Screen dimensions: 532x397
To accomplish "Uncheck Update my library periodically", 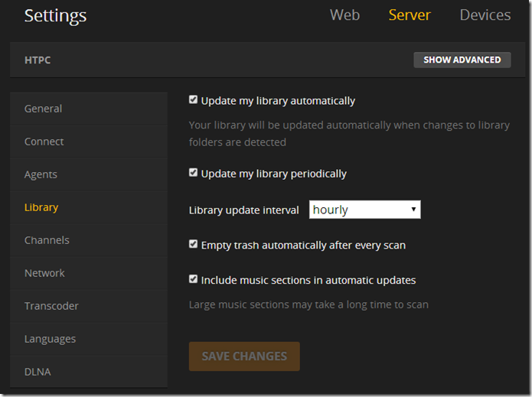I will 194,173.
